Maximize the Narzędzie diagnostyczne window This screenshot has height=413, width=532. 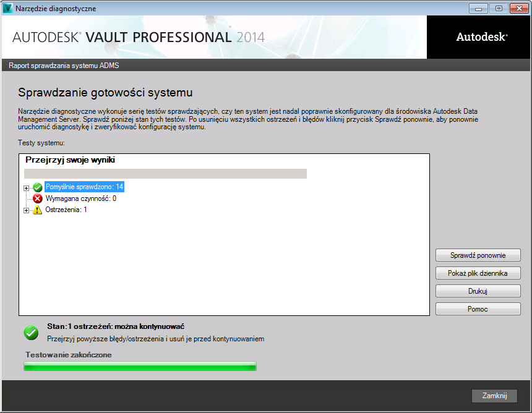coord(499,9)
